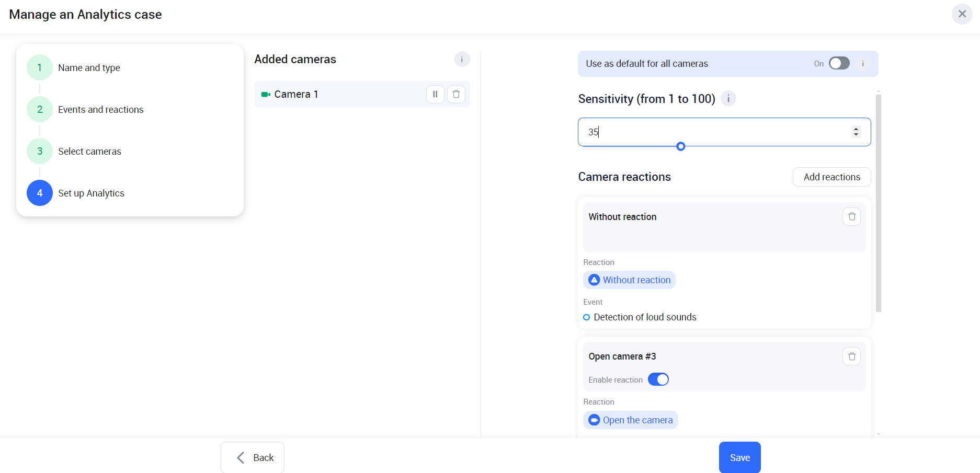Click the sensitivity number stepper arrows
Screen dimensions: 980x473
pyautogui.click(x=856, y=132)
